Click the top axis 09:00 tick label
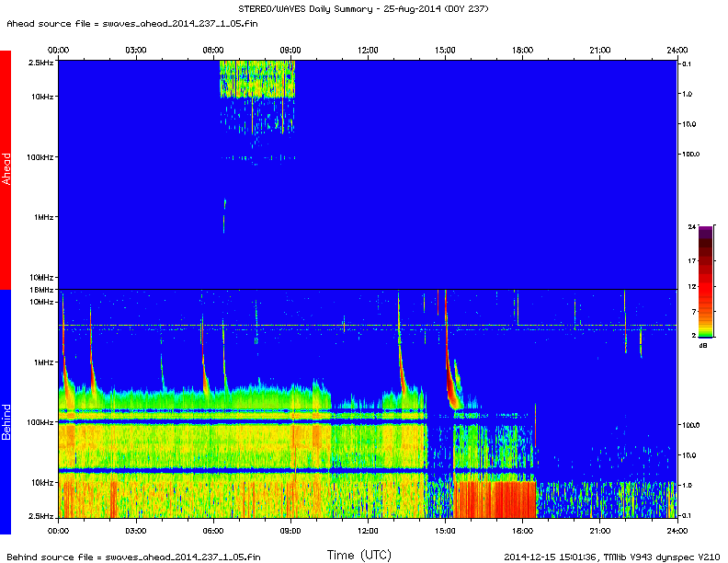 click(x=290, y=51)
